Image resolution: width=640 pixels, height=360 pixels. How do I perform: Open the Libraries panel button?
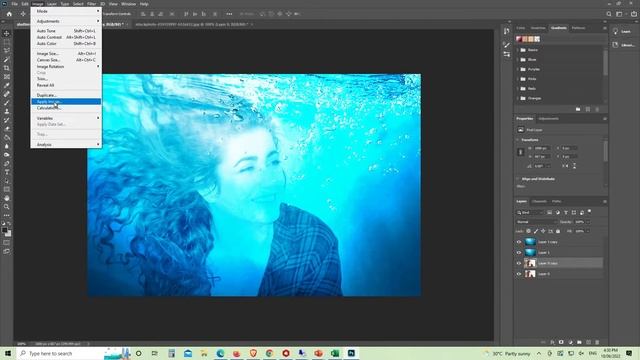pos(624,45)
